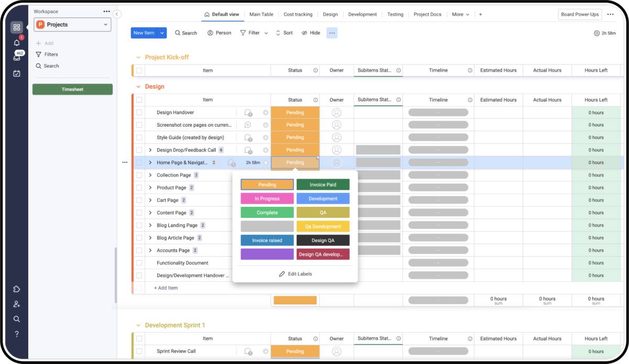Click the Add Item row in Design
Screen dimensions: 629x364
click(x=166, y=288)
